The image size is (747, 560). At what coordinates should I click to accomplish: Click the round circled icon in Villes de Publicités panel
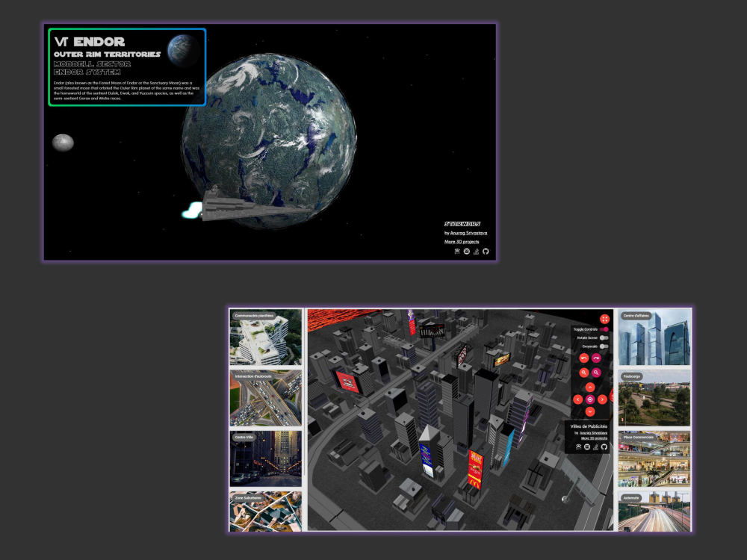(x=587, y=447)
